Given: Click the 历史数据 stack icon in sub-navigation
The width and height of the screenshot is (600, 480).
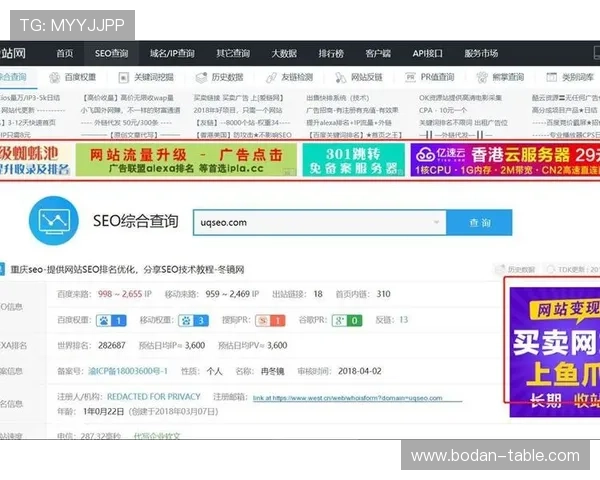Looking at the screenshot, I should pos(201,78).
